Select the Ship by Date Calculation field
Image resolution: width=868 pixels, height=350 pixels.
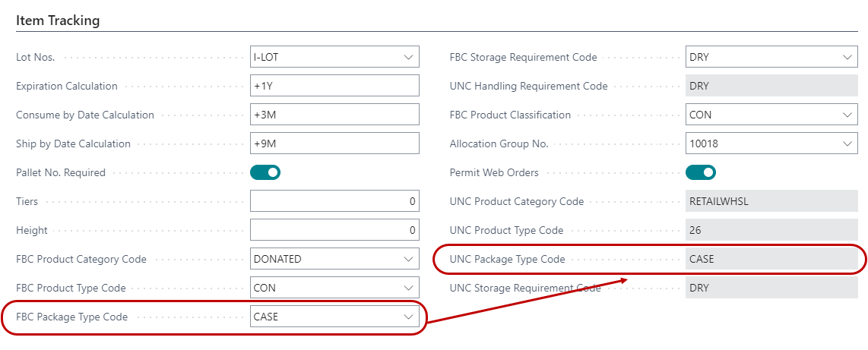(x=334, y=143)
